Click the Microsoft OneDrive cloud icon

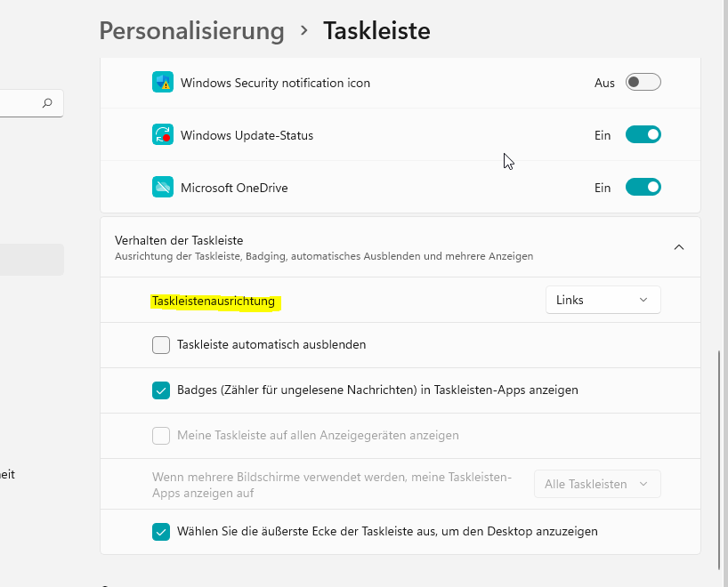pyautogui.click(x=163, y=187)
